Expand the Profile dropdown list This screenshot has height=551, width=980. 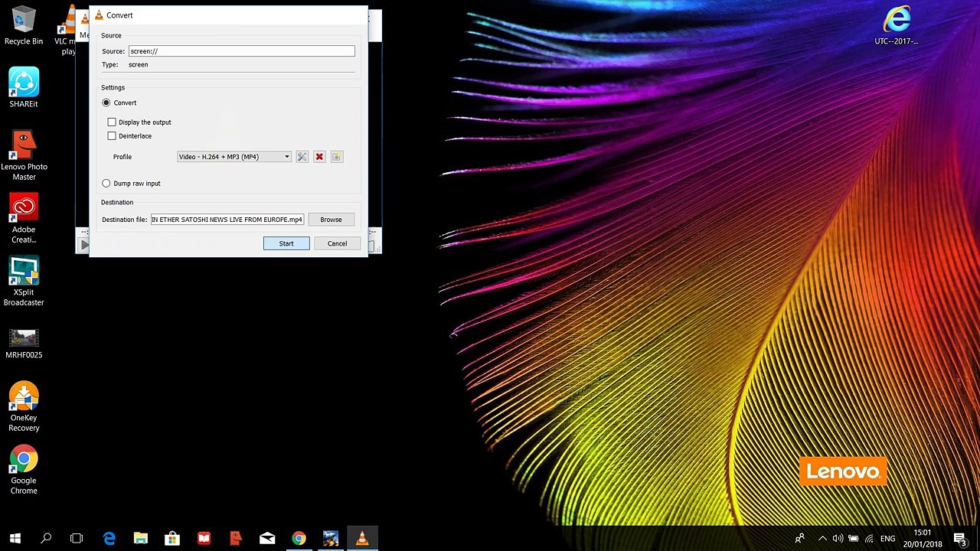click(234, 157)
